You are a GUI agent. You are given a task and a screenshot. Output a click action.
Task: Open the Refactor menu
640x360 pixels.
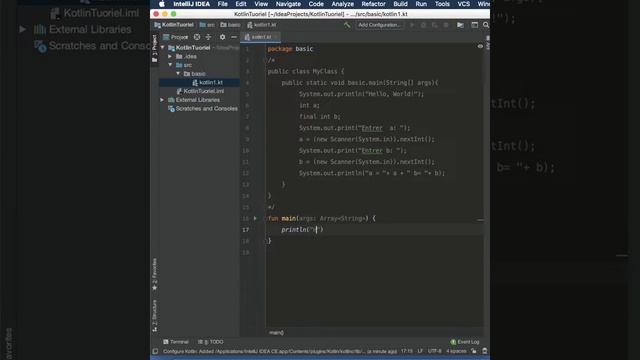tap(373, 4)
